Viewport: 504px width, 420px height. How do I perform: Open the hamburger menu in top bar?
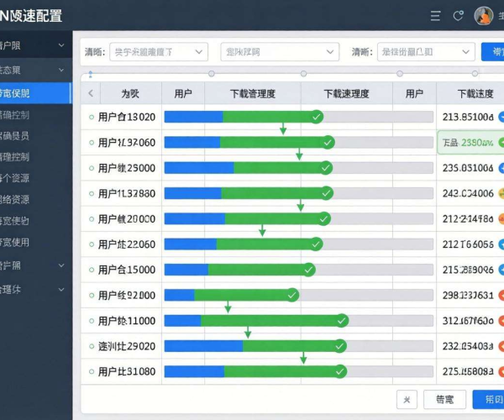click(x=435, y=15)
